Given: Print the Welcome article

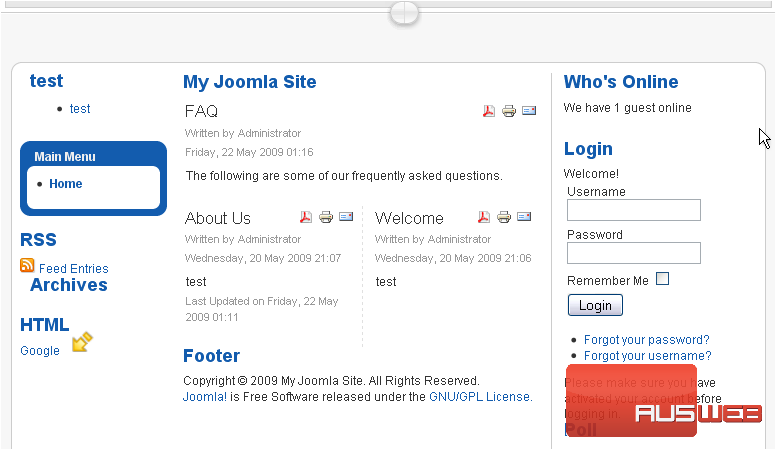Looking at the screenshot, I should (x=504, y=217).
